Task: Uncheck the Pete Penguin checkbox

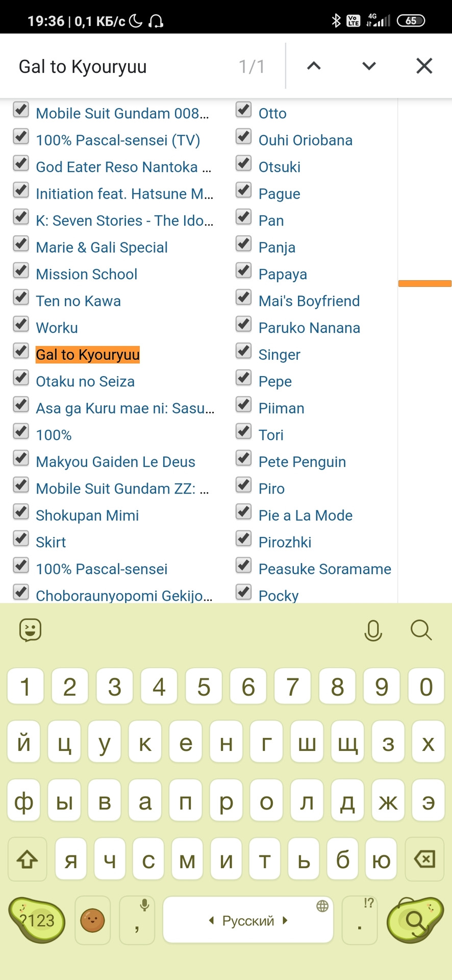Action: 244,458
